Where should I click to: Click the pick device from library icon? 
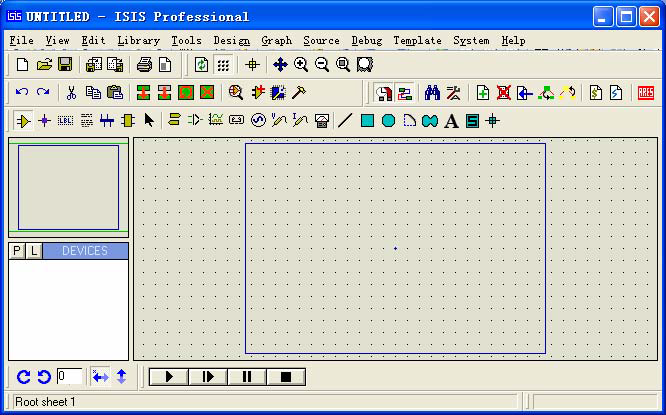[236, 93]
